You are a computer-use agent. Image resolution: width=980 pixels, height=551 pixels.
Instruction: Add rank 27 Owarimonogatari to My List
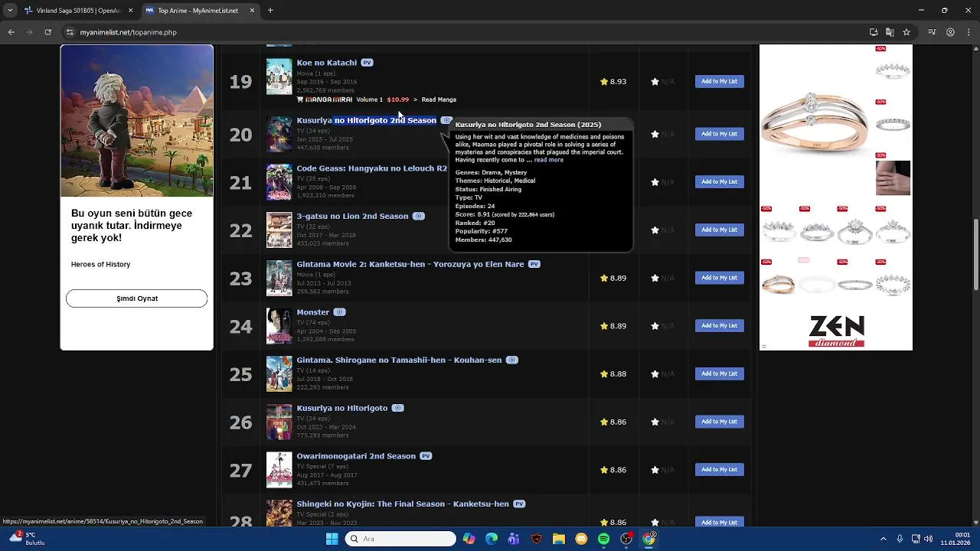pos(720,470)
